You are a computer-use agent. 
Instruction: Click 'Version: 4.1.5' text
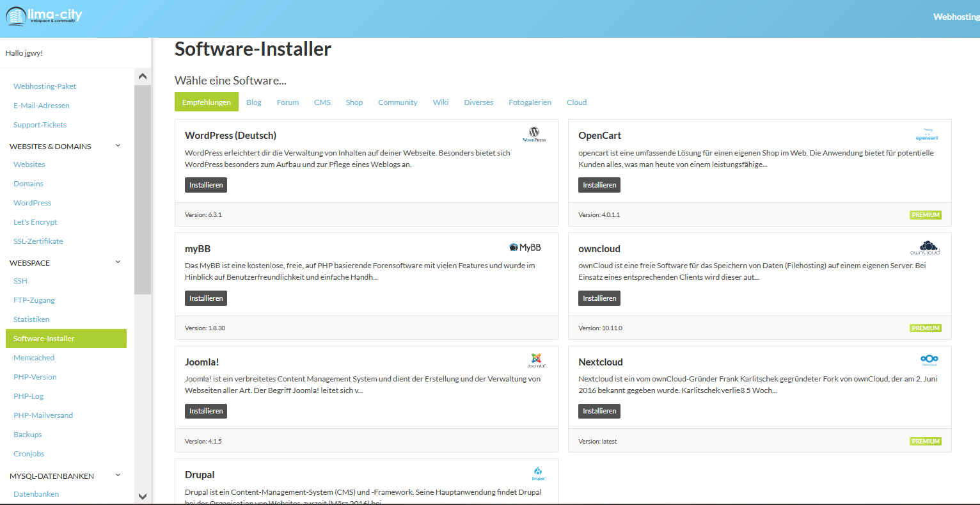(203, 442)
